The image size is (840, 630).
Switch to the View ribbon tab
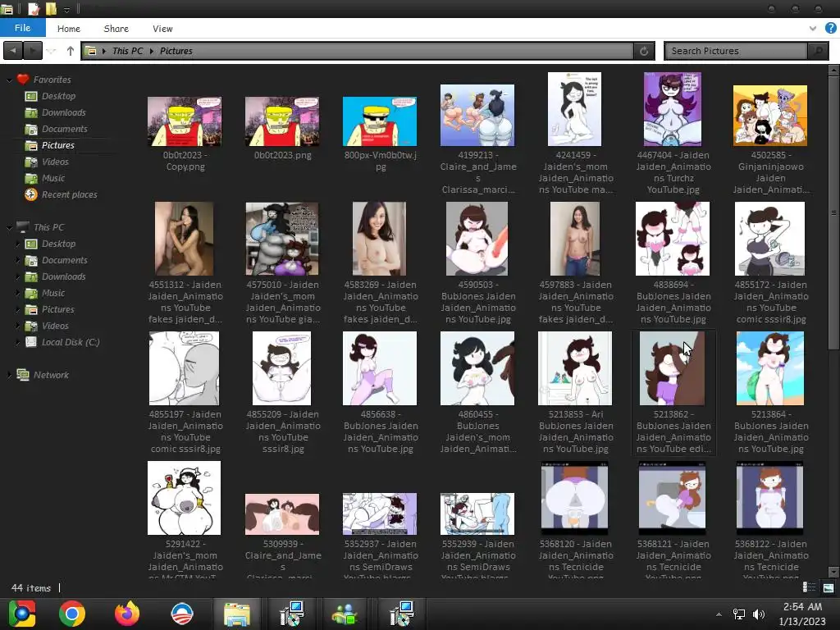(162, 29)
